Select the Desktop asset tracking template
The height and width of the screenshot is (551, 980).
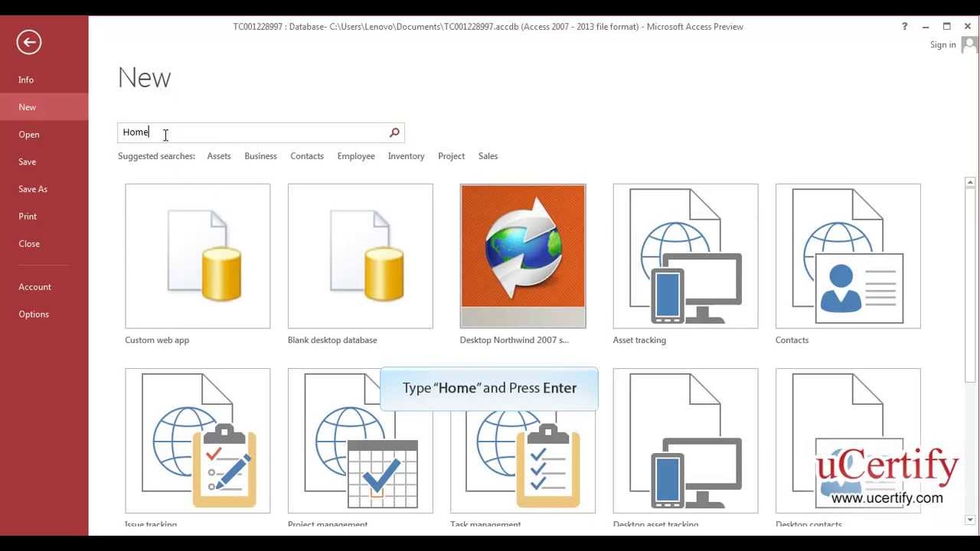[685, 441]
